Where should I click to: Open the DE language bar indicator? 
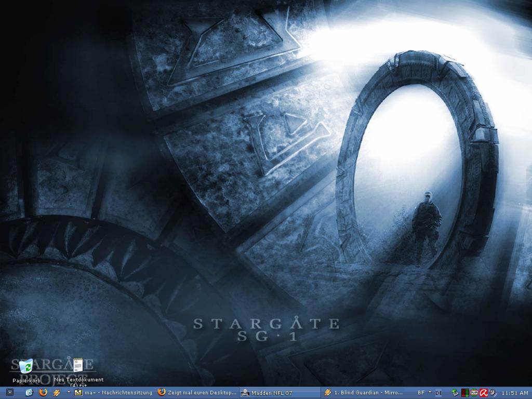[x=438, y=393]
